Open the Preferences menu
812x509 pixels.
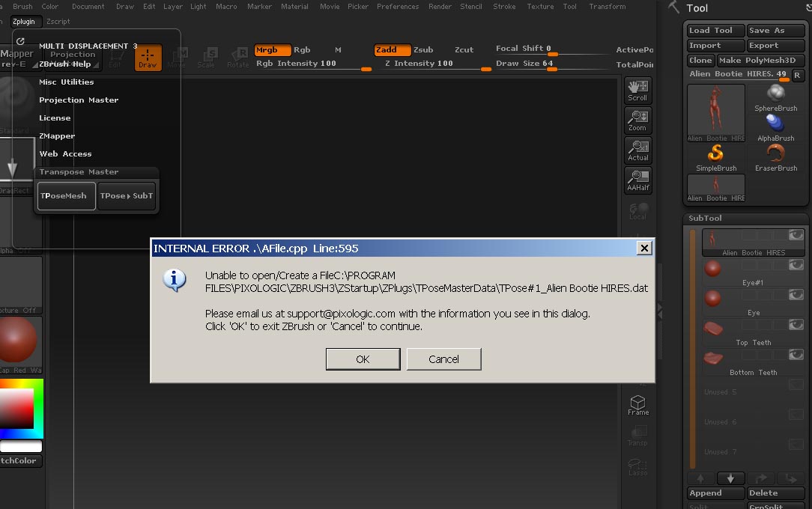point(398,6)
